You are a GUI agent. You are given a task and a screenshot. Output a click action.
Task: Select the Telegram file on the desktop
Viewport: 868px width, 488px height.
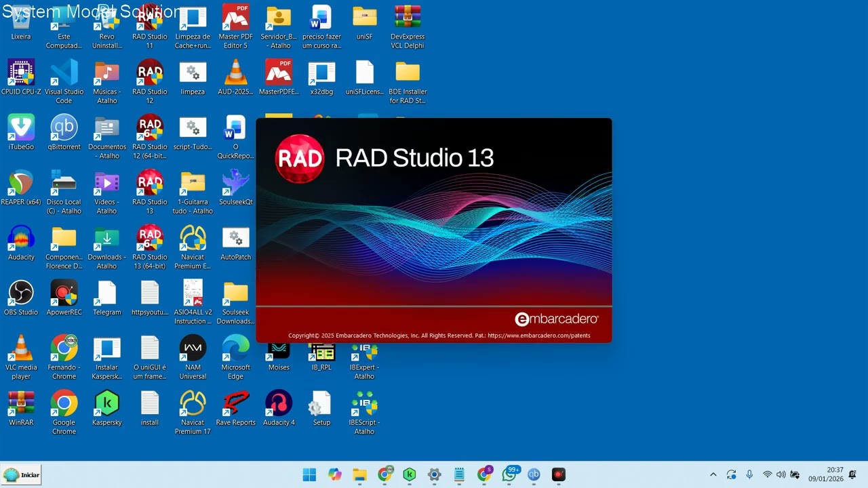point(106,298)
